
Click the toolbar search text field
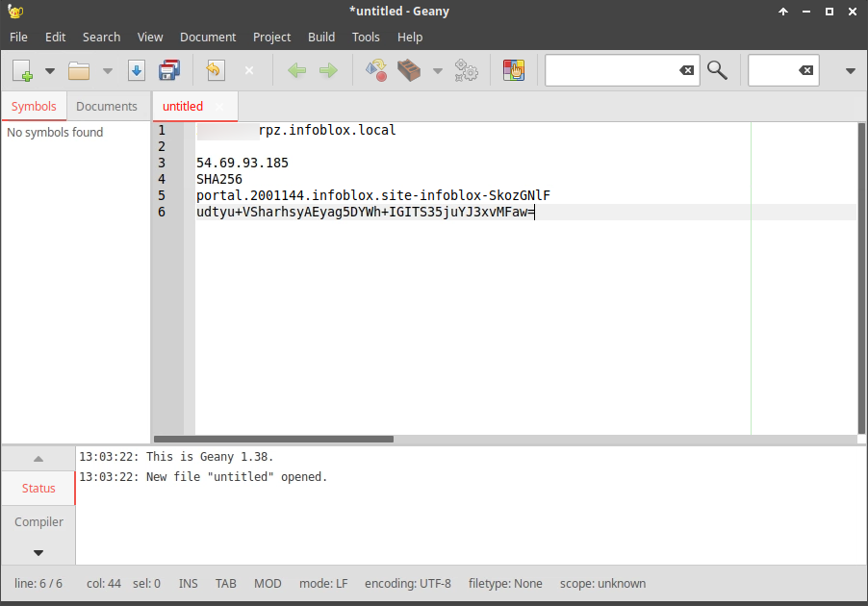pyautogui.click(x=611, y=70)
